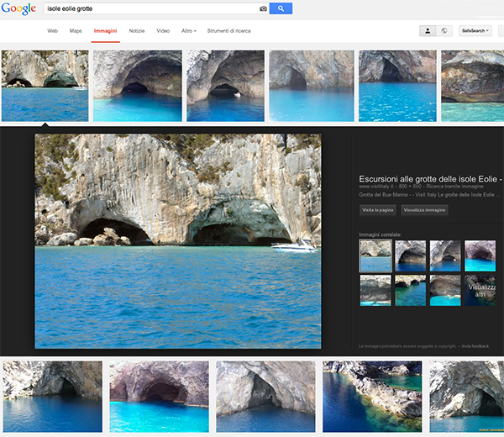Open the SafeSearch dropdown
Screen dimensions: 504x437
pos(475,31)
